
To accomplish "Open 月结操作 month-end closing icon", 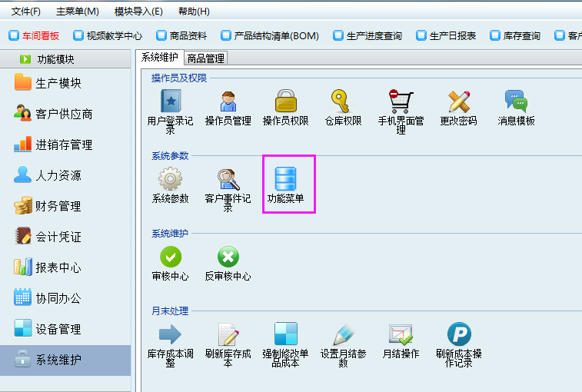I will click(x=401, y=334).
